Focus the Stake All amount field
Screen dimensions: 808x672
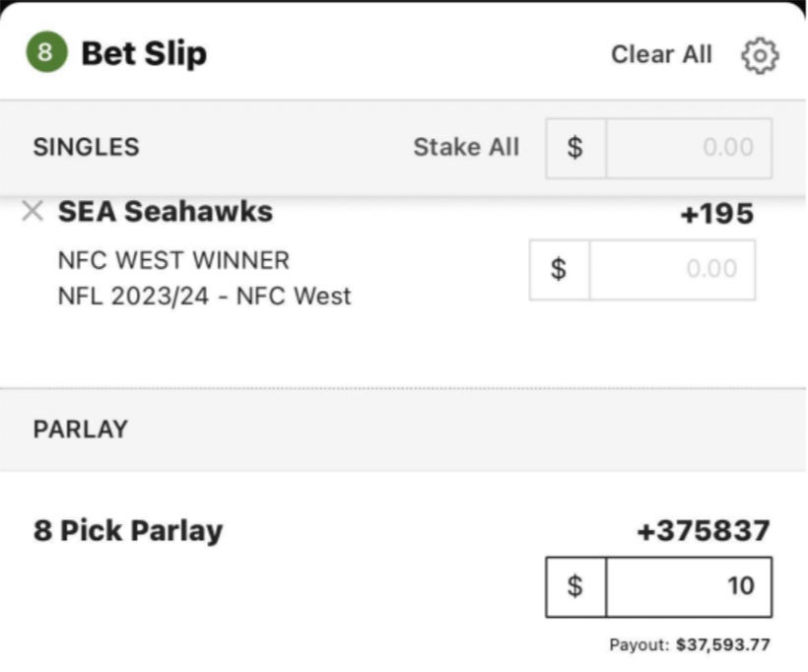pos(689,149)
